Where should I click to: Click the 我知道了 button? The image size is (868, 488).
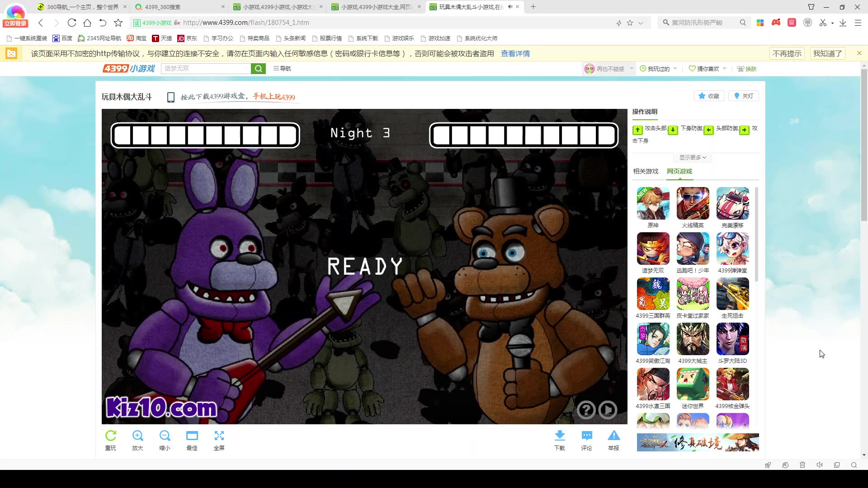pyautogui.click(x=827, y=53)
